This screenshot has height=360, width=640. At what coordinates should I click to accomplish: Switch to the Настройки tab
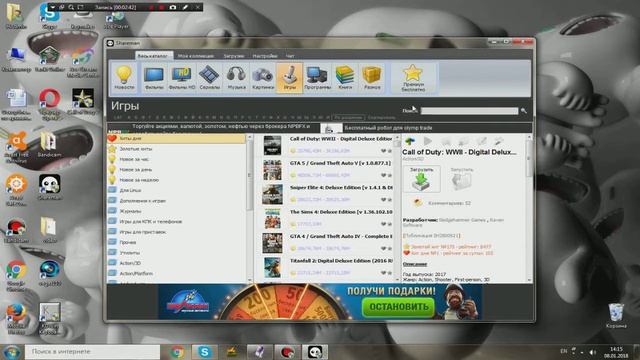click(x=265, y=56)
